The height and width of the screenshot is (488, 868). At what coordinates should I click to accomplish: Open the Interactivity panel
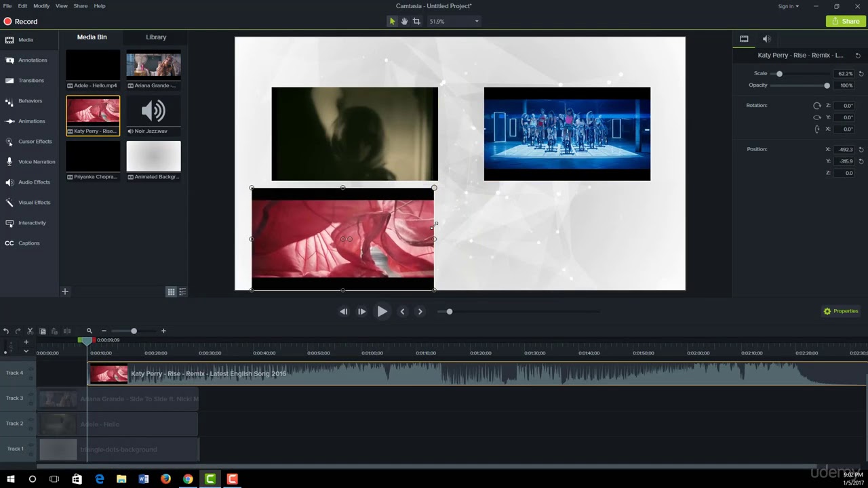coord(27,223)
